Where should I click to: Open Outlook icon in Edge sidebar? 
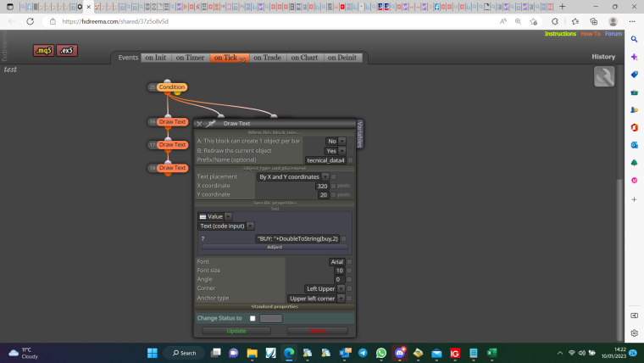point(634,145)
